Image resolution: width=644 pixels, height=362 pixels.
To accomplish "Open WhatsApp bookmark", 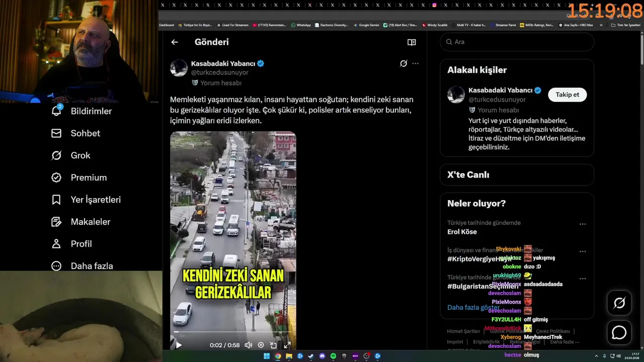I will [x=301, y=25].
